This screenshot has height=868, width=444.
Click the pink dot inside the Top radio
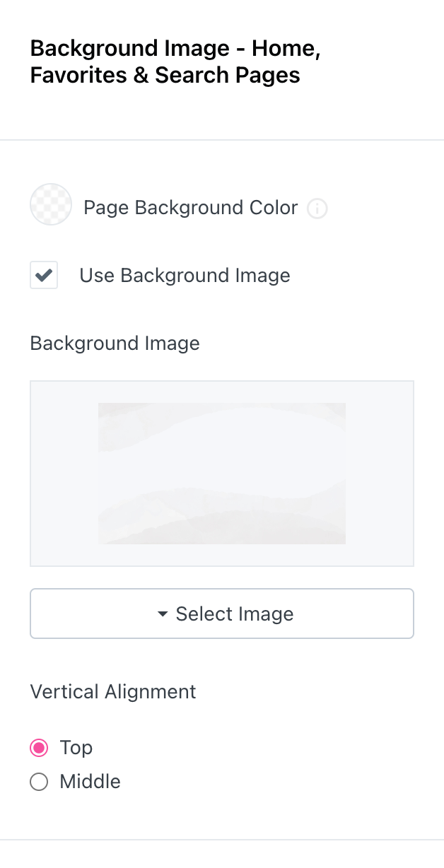39,748
